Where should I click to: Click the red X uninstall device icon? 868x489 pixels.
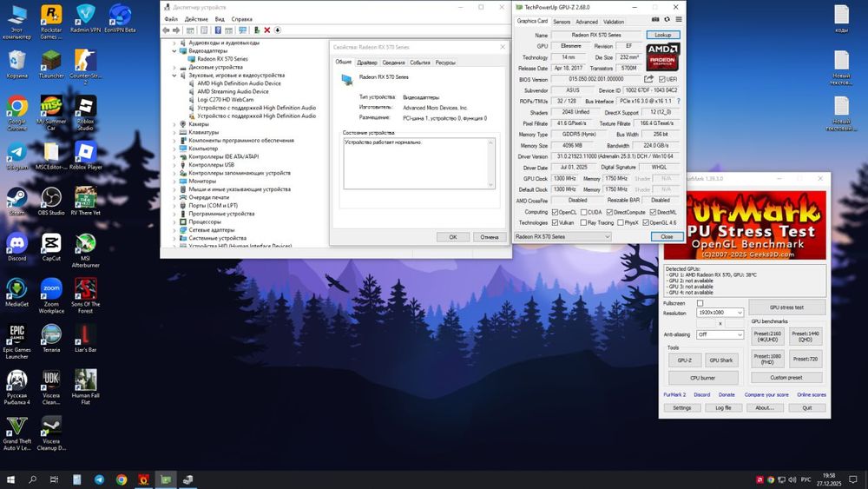tap(266, 30)
